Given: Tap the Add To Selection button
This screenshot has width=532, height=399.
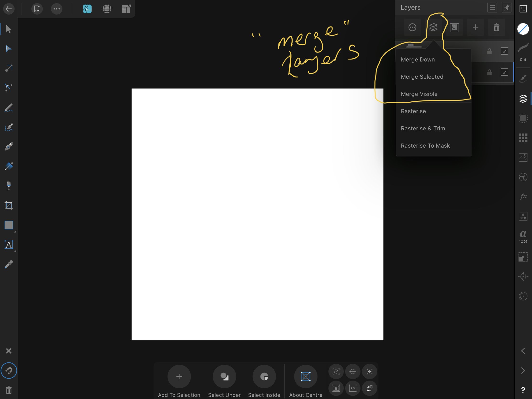Looking at the screenshot, I should click(179, 376).
